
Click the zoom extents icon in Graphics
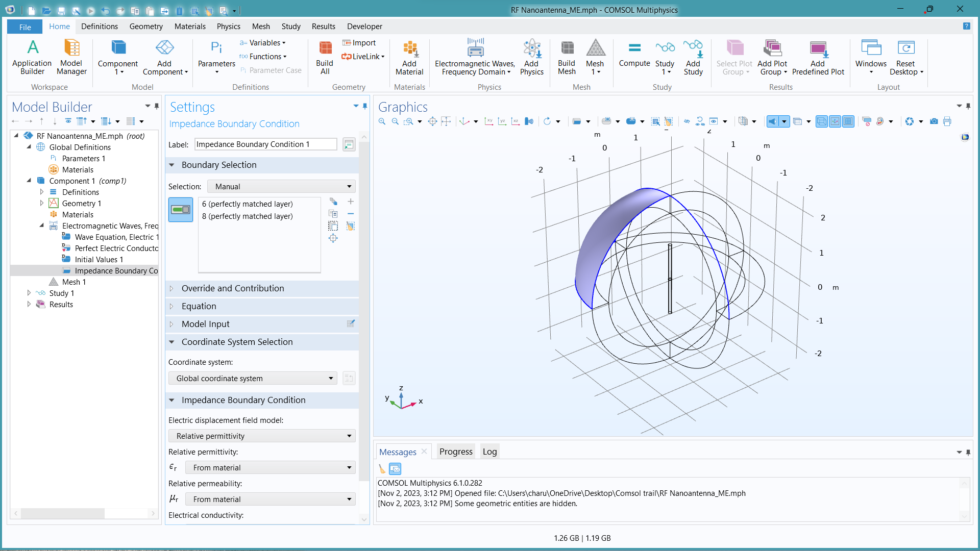pyautogui.click(x=432, y=121)
